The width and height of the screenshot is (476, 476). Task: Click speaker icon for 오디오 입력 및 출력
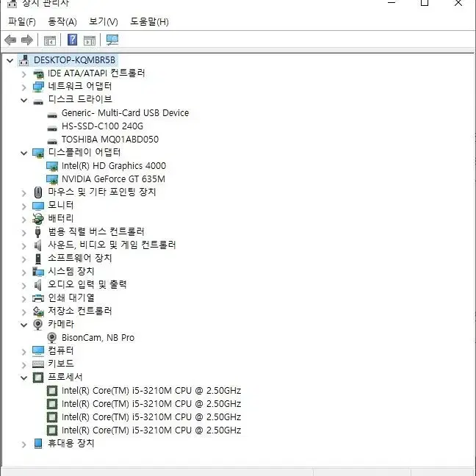pos(38,285)
